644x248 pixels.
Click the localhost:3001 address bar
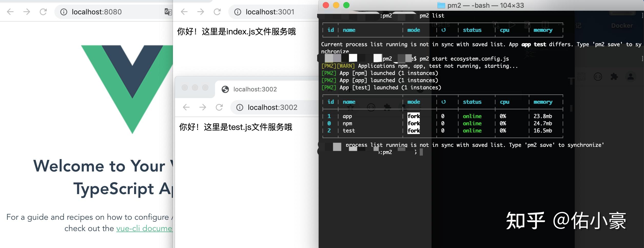(273, 12)
